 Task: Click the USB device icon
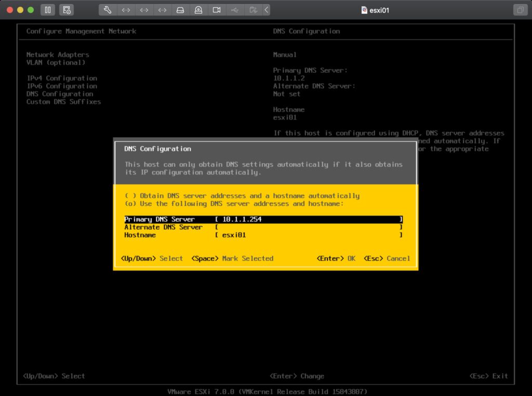click(235, 10)
